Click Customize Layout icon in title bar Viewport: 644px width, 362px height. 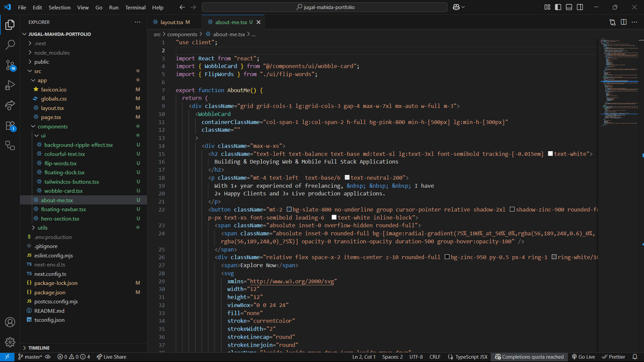(547, 7)
